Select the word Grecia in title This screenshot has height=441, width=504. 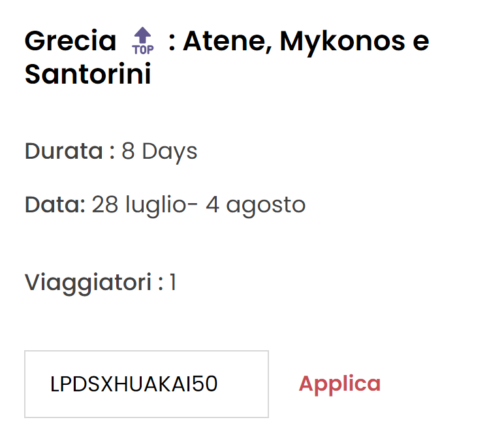click(71, 41)
